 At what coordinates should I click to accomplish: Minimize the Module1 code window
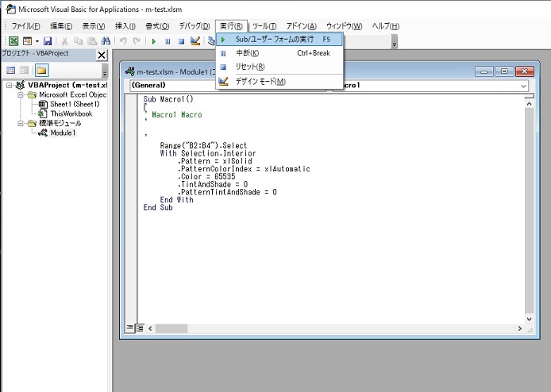coord(484,71)
